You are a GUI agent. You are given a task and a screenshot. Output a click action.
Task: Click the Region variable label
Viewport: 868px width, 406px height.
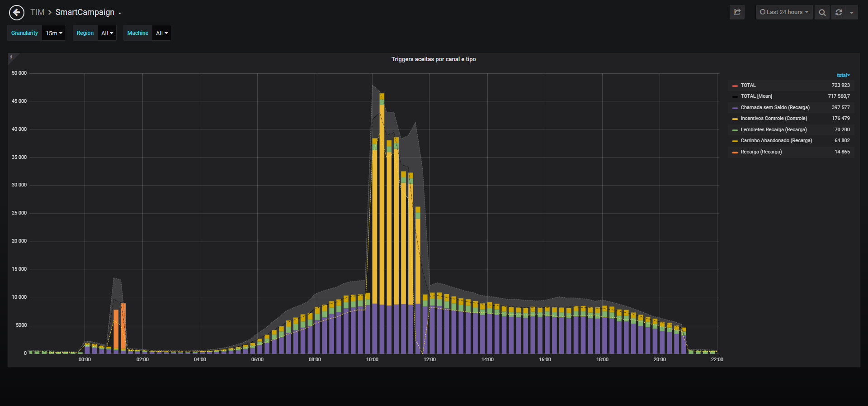click(x=85, y=33)
